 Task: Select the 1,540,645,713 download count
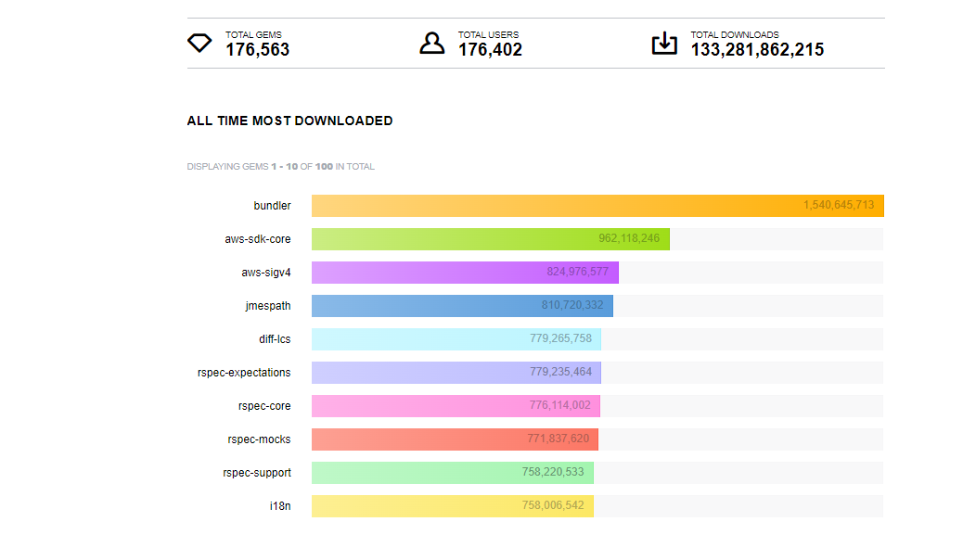tap(839, 205)
